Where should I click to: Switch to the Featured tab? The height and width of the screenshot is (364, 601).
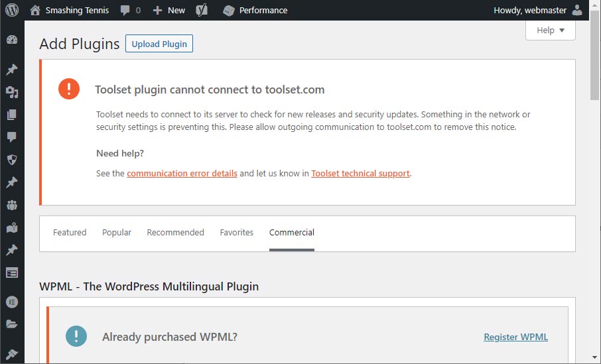point(70,232)
